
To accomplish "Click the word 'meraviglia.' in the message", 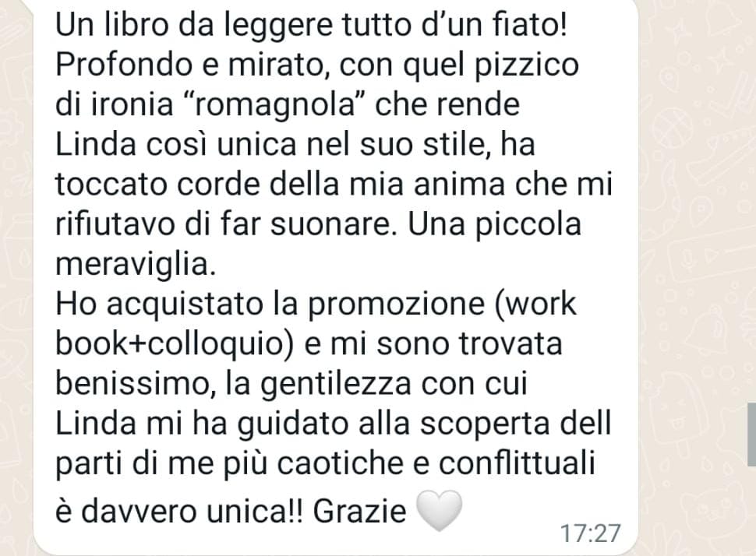I will (x=136, y=265).
